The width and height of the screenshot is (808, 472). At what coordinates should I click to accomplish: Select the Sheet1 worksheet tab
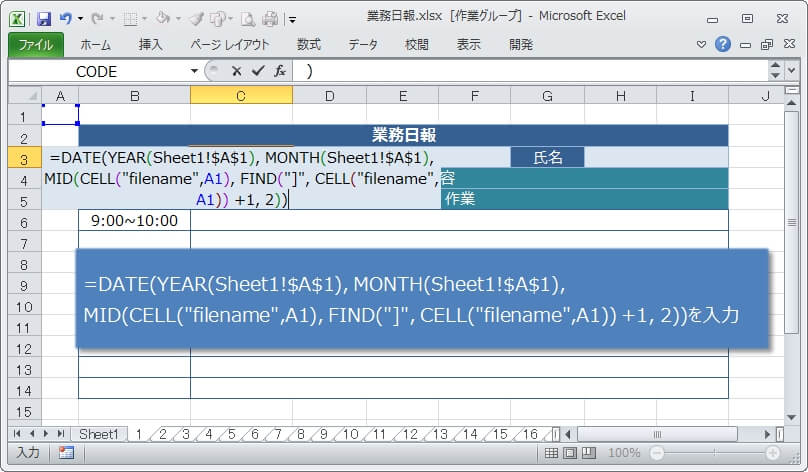point(98,434)
